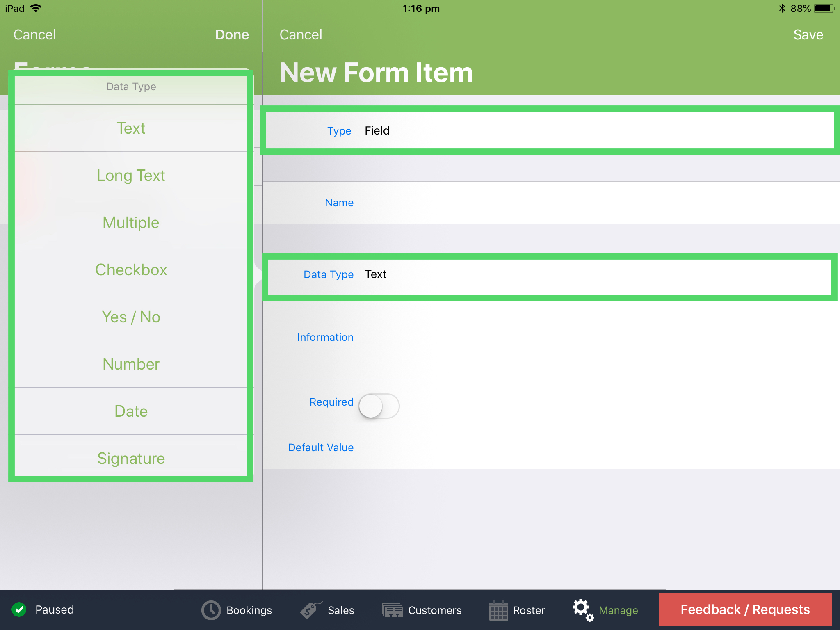Screen dimensions: 840x630
Task: Select Long Text from the data type list
Action: (131, 175)
